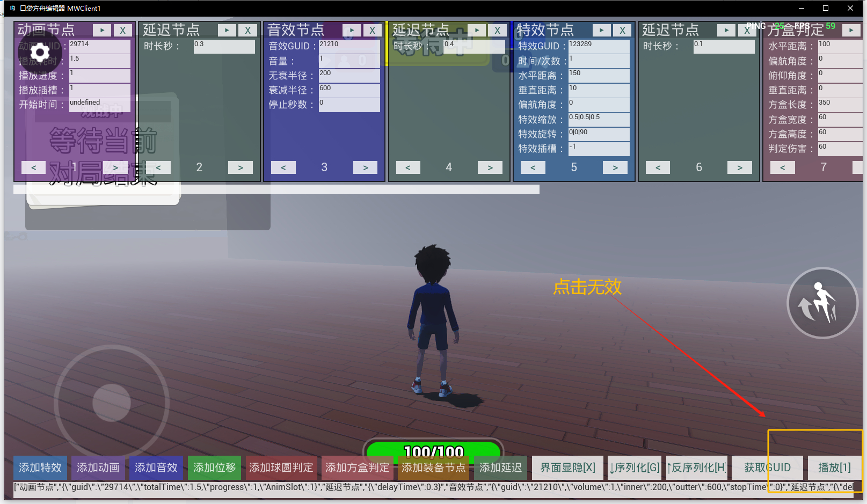Move node 6 left

point(658,167)
